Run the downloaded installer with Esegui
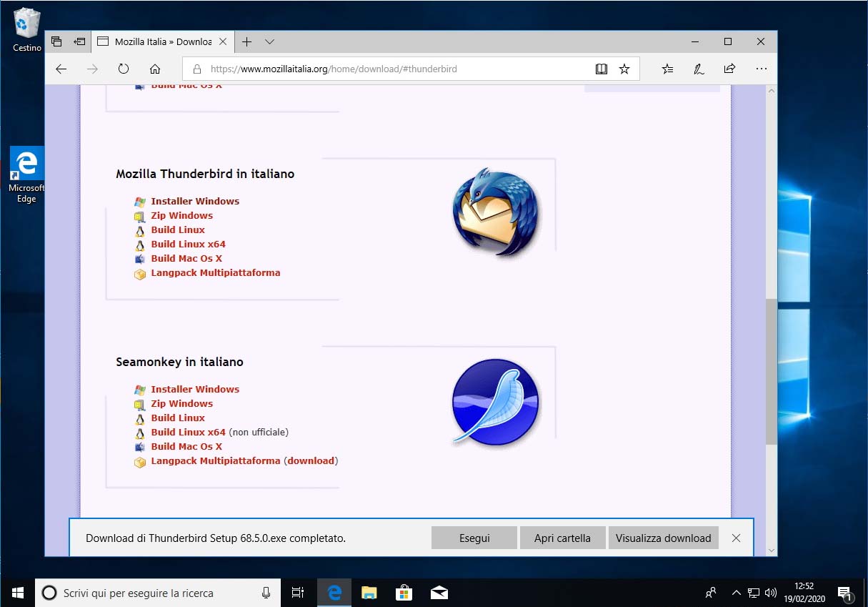This screenshot has width=868, height=607. coord(474,538)
